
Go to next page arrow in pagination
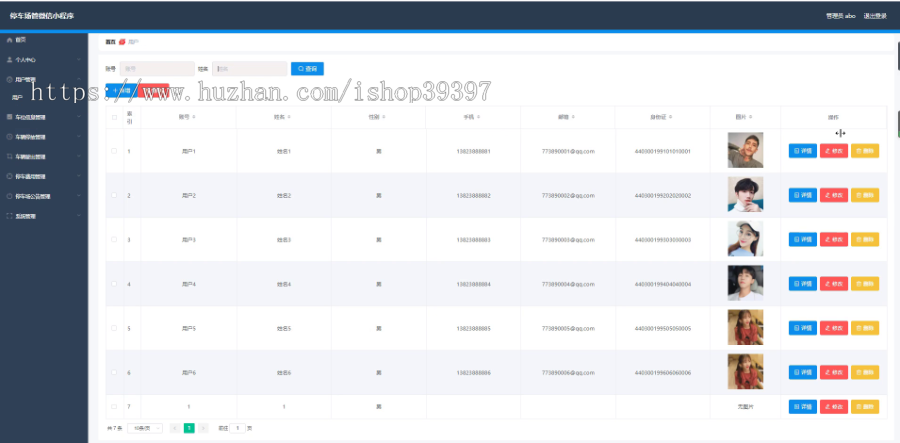click(x=203, y=428)
